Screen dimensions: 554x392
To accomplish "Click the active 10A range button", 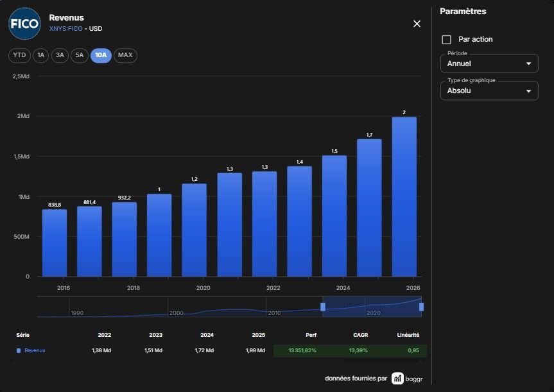I will click(x=101, y=55).
